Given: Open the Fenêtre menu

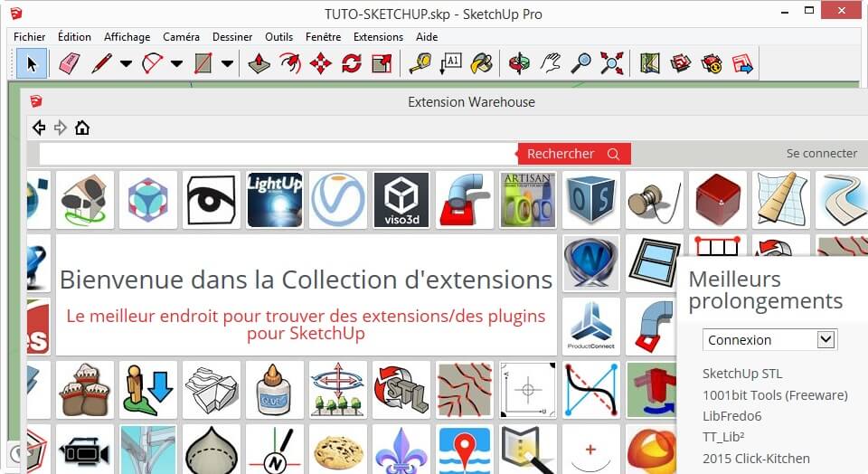Looking at the screenshot, I should (324, 36).
